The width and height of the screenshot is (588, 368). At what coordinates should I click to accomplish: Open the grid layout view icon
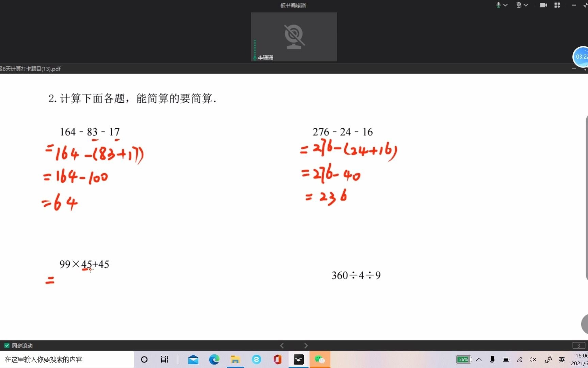click(x=557, y=5)
